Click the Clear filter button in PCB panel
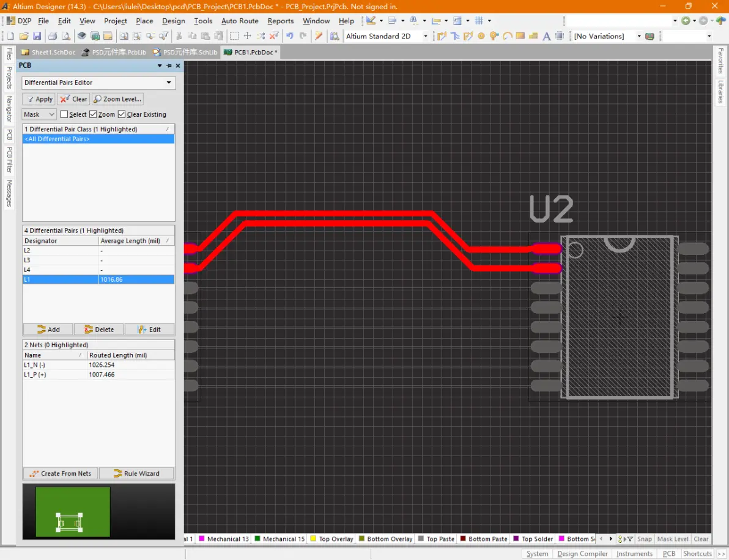This screenshot has height=560, width=729. [73, 99]
